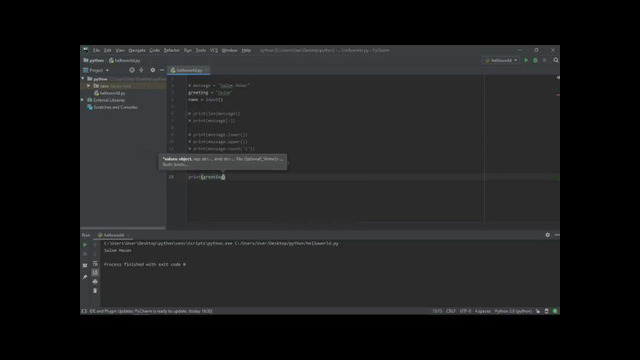Click the 4 spaces indent widget
The height and width of the screenshot is (360, 640).
click(x=482, y=311)
